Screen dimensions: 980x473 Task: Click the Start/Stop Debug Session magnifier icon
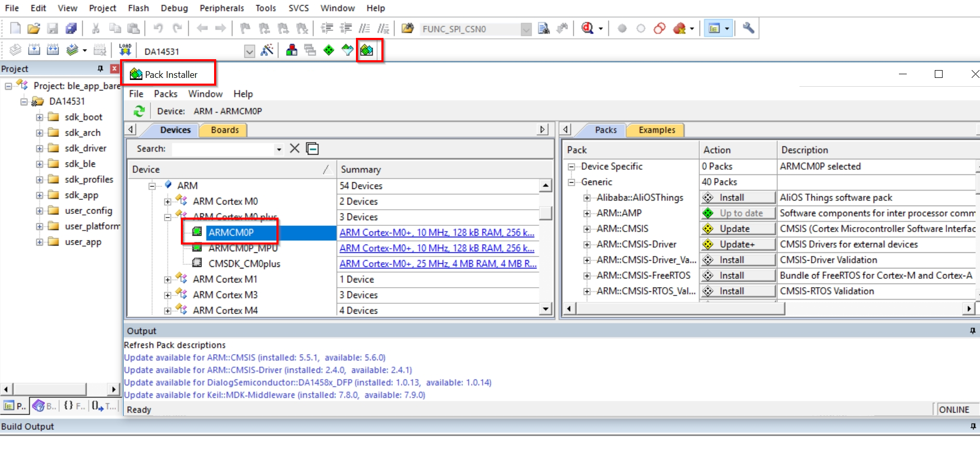(588, 29)
